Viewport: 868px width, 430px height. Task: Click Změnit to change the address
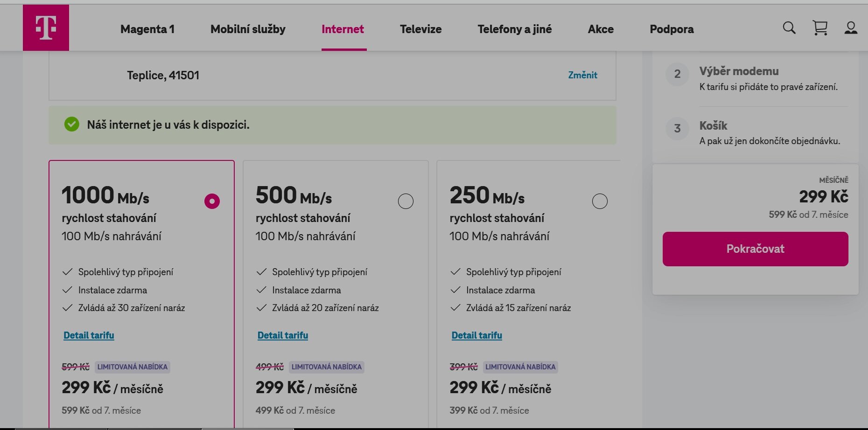[582, 75]
